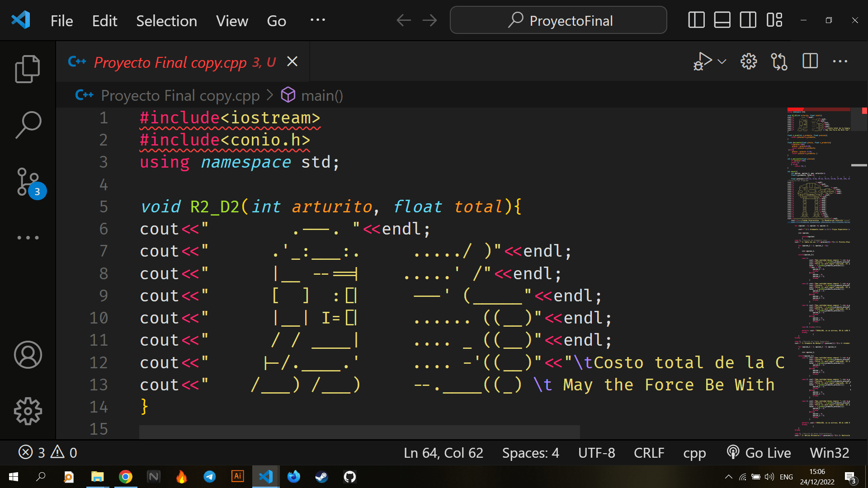This screenshot has height=488, width=868.
Task: Open the Go menu
Action: coord(276,21)
